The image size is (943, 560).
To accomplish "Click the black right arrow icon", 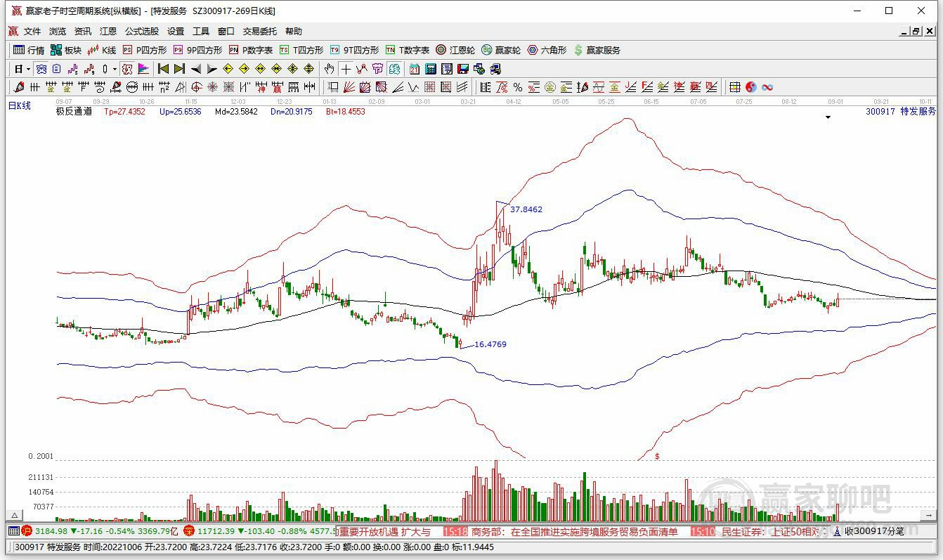I will 212,69.
